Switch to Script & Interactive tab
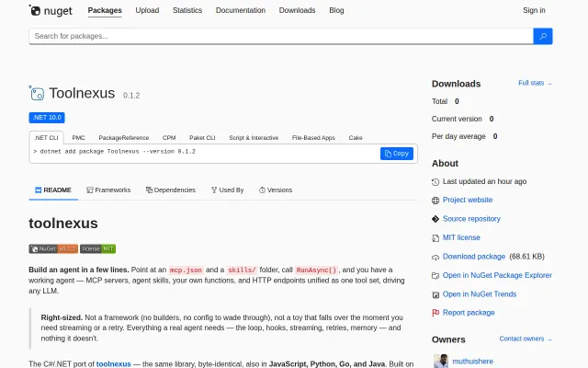This screenshot has width=588, height=368. click(x=254, y=138)
